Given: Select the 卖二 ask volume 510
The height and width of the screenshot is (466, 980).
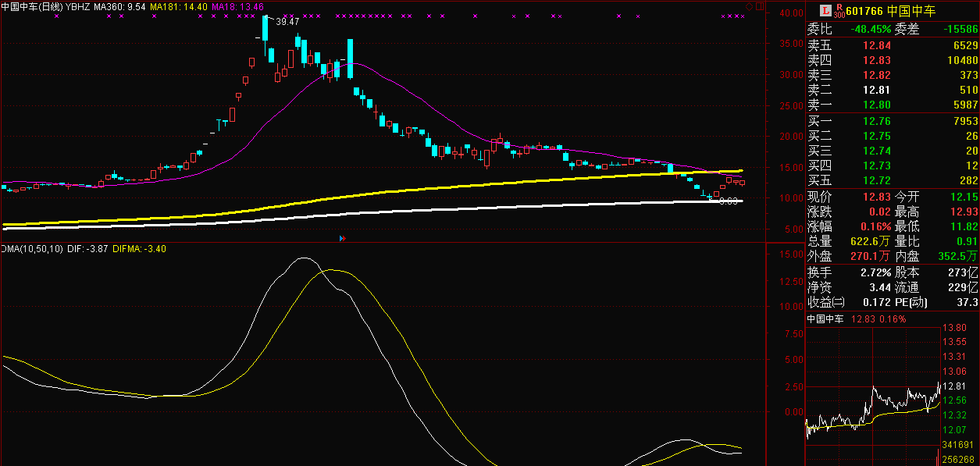Looking at the screenshot, I should 968,90.
